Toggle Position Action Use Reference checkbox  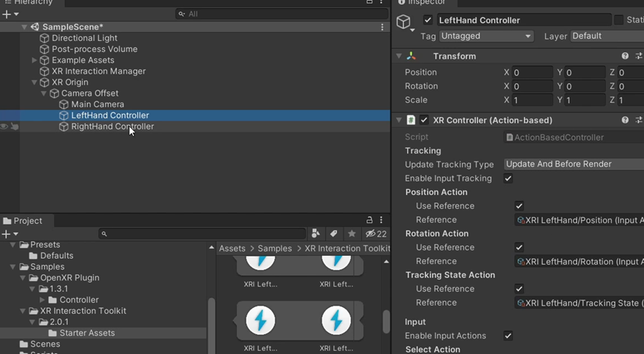[519, 206]
